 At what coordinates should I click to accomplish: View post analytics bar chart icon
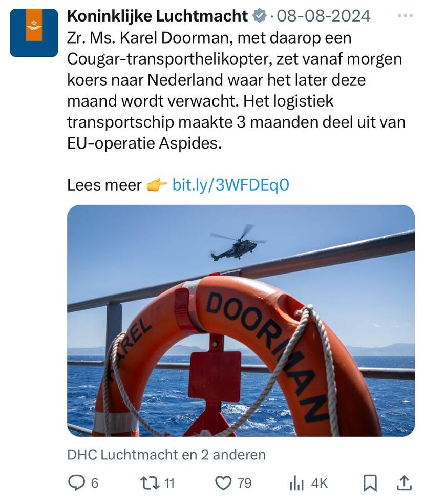tap(296, 484)
